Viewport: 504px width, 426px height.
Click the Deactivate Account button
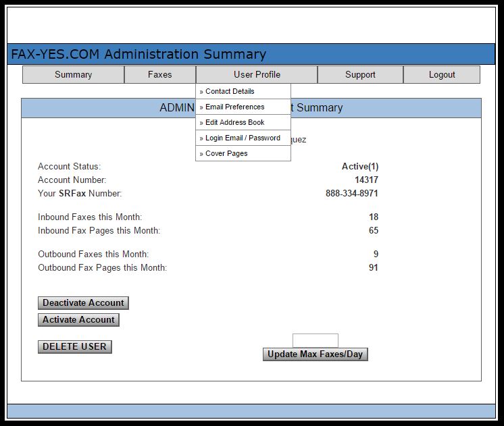[x=83, y=303]
